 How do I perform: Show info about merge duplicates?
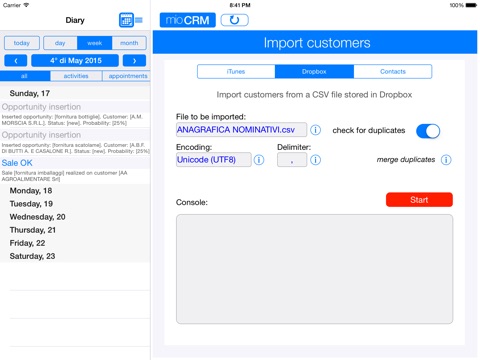tap(446, 160)
